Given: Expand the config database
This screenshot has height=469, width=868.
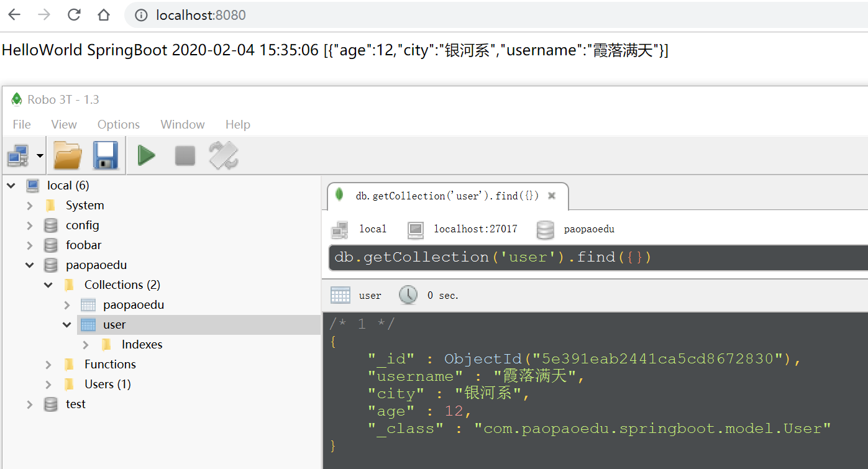Looking at the screenshot, I should (29, 225).
